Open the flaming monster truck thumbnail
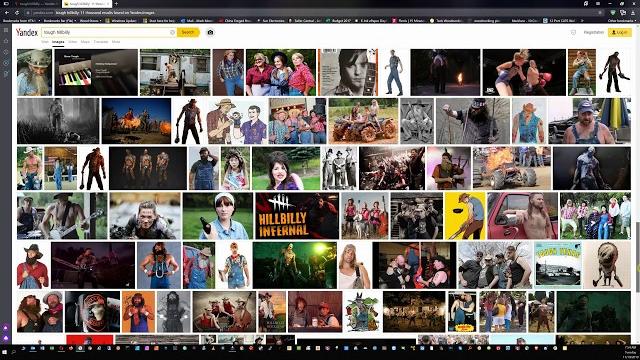 tap(511, 169)
